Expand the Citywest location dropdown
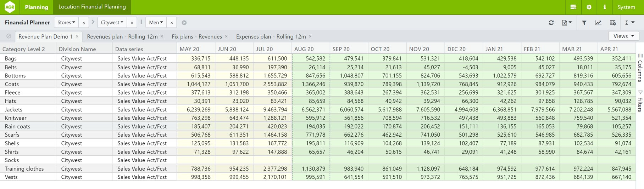Image resolution: width=644 pixels, height=189 pixels. pyautogui.click(x=112, y=23)
